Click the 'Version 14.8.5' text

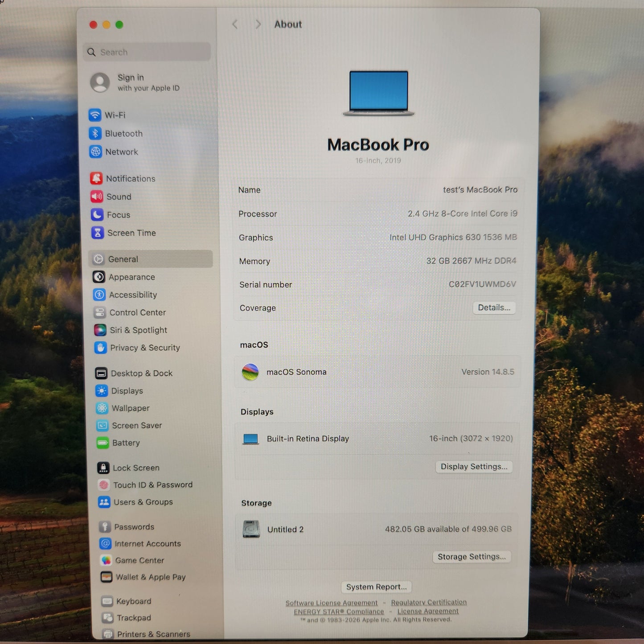click(x=488, y=372)
